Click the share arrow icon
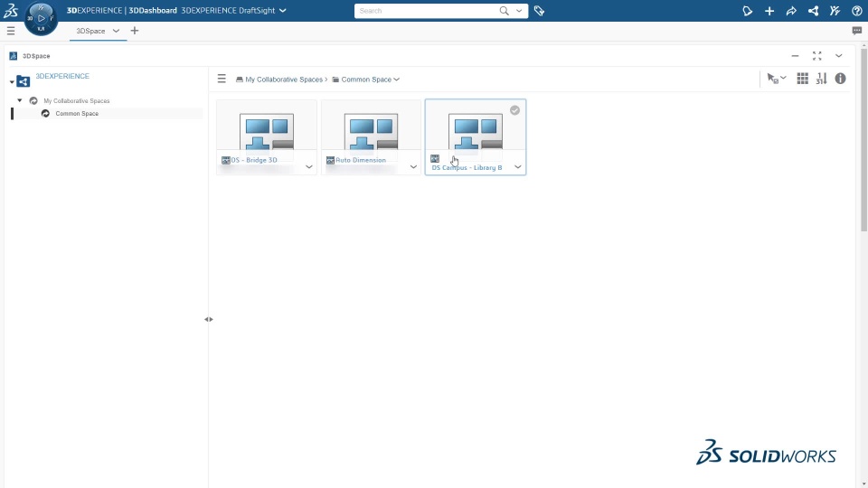This screenshot has height=488, width=868. click(791, 11)
